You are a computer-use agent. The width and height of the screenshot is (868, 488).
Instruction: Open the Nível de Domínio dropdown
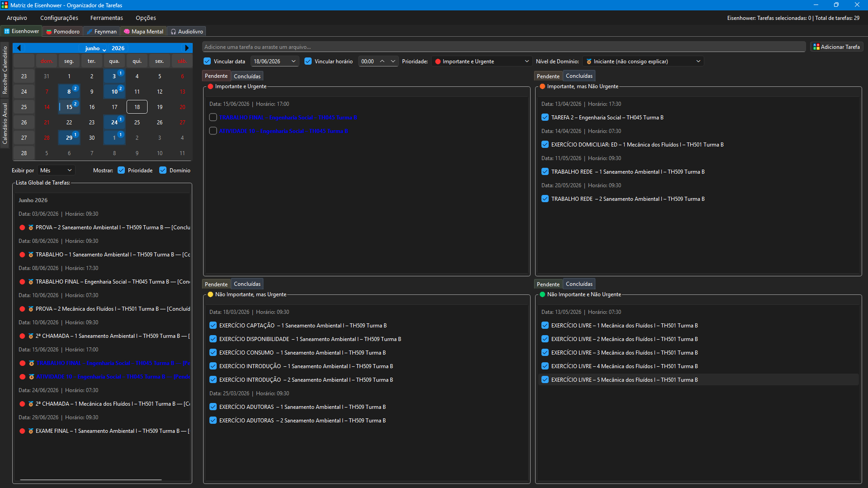(x=643, y=61)
